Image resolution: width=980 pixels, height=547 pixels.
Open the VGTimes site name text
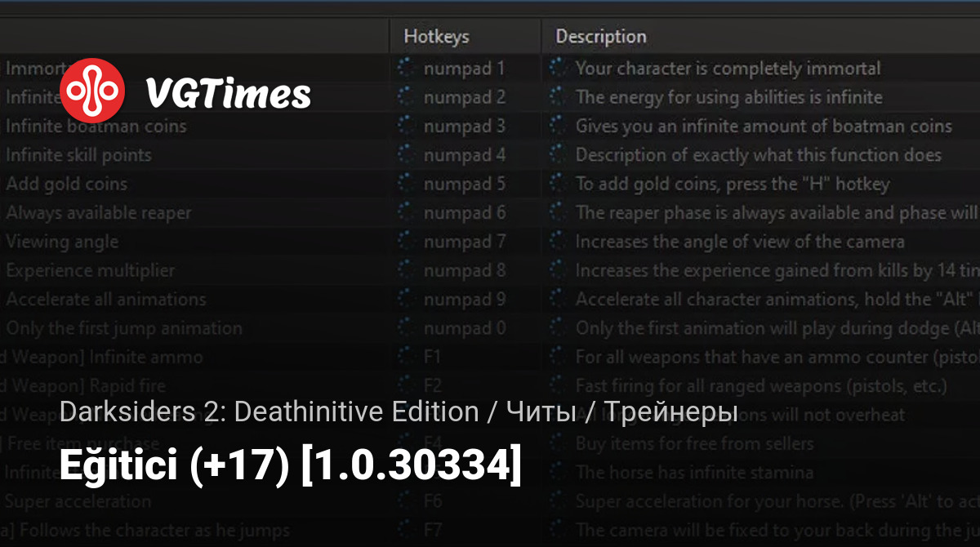(228, 94)
